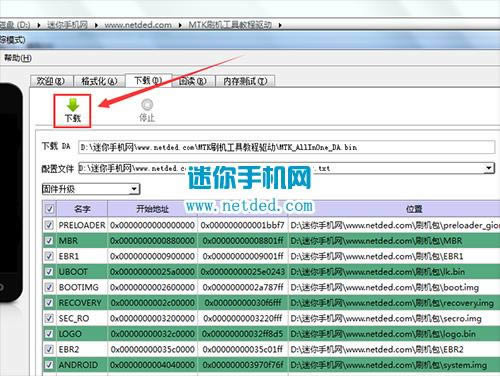
Task: Click the green Download arrow button
Action: tap(72, 111)
